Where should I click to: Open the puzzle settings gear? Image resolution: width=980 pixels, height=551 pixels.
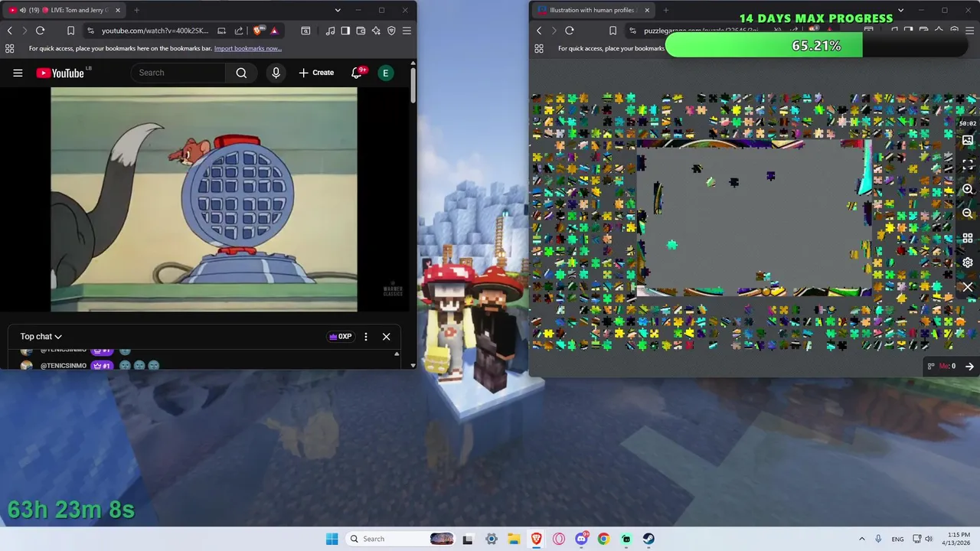[x=968, y=262]
